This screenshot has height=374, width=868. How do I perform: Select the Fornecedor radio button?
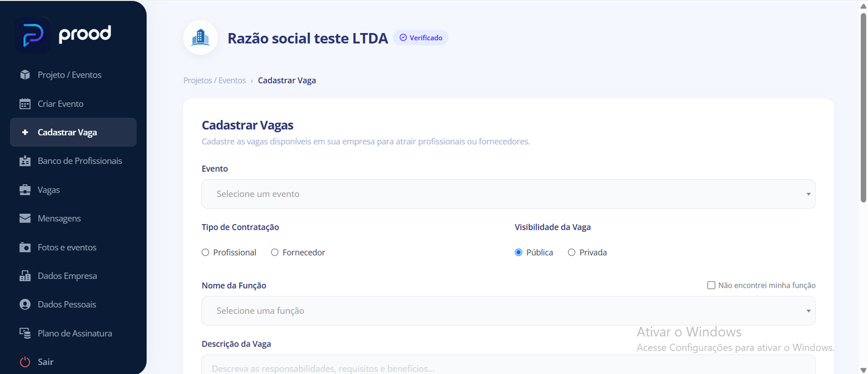[275, 252]
